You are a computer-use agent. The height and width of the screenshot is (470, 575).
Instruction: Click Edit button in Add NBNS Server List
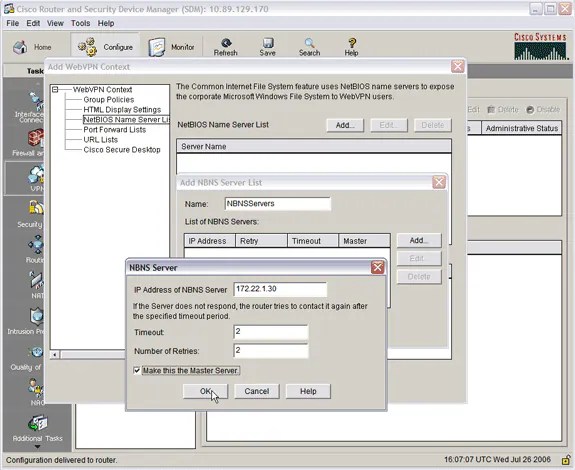click(x=419, y=258)
